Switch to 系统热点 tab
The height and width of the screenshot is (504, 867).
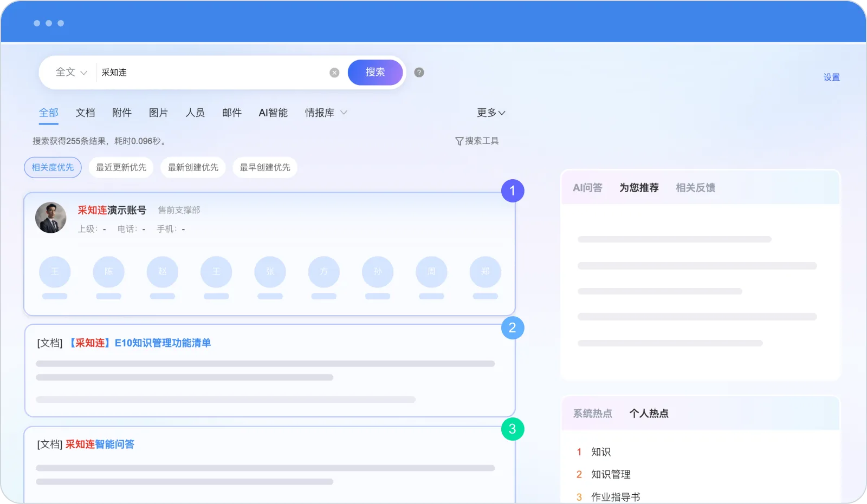coord(592,414)
